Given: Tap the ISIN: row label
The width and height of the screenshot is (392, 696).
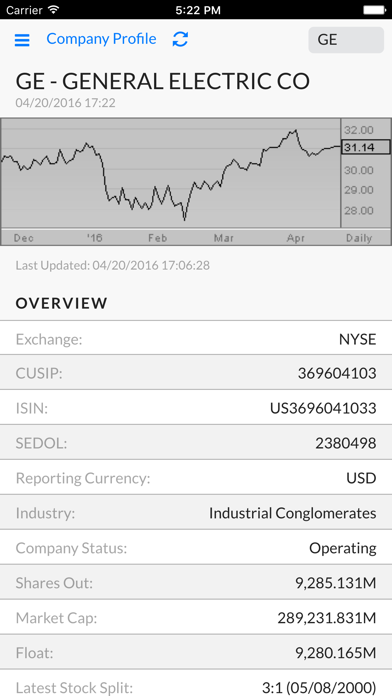Looking at the screenshot, I should 32,408.
